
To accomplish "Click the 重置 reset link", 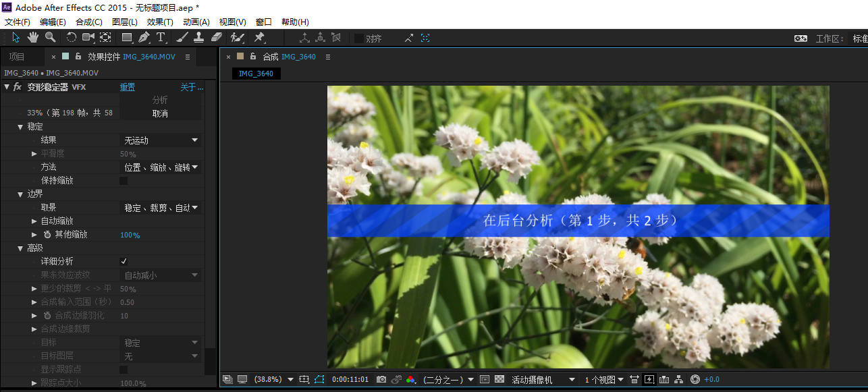I will (128, 87).
